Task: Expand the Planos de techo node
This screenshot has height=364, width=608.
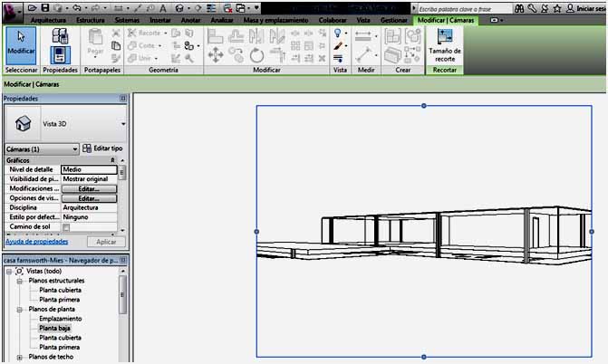Action: (20, 357)
